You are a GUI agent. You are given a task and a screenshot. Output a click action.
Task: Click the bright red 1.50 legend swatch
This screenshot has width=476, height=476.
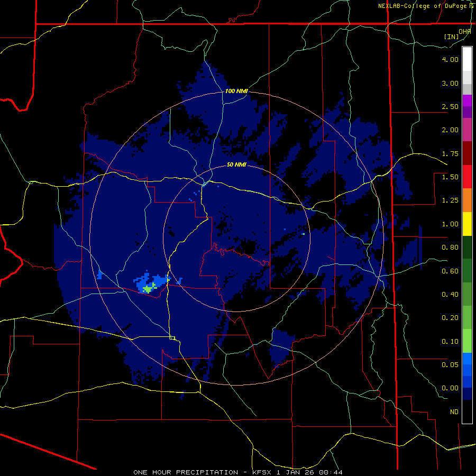pyautogui.click(x=467, y=177)
